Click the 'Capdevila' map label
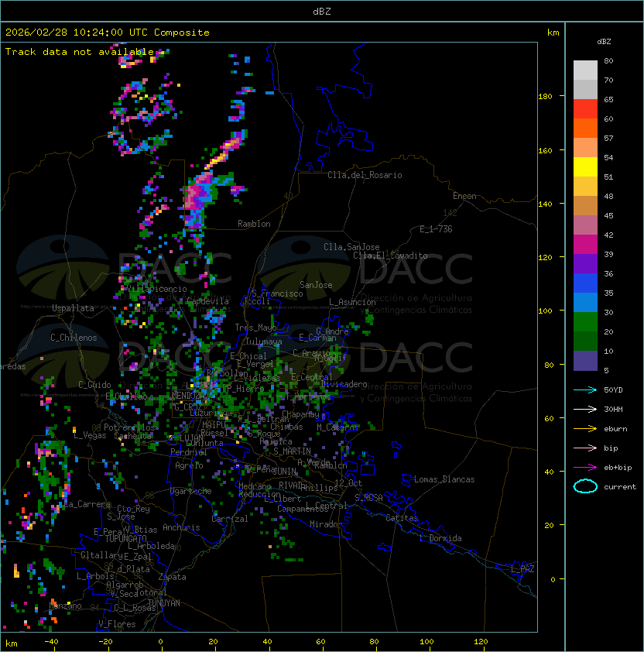The height and width of the screenshot is (652, 644). coord(208,301)
